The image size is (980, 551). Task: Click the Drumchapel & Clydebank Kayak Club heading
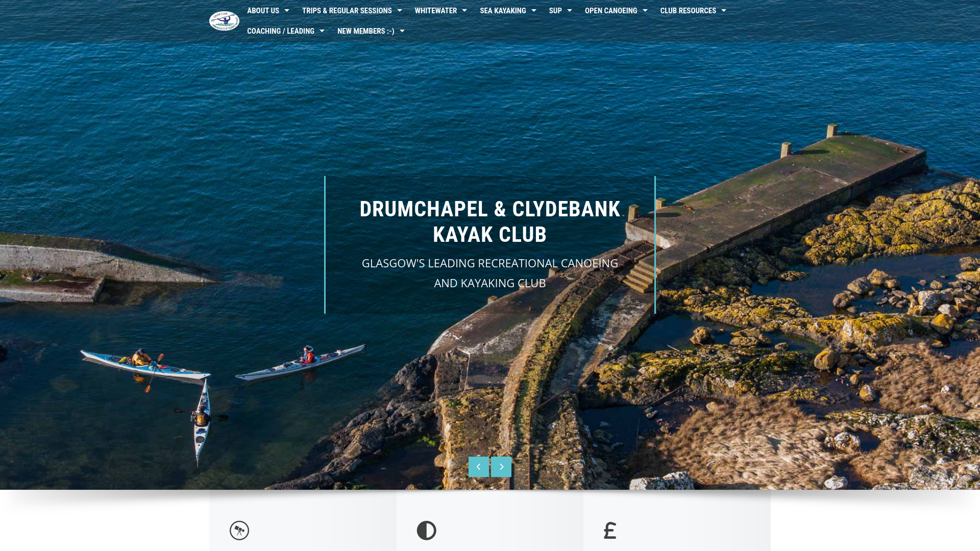(x=490, y=222)
